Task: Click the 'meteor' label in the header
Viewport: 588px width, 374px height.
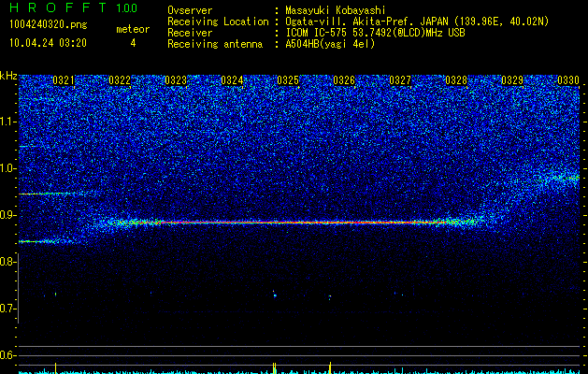Action: tap(133, 29)
